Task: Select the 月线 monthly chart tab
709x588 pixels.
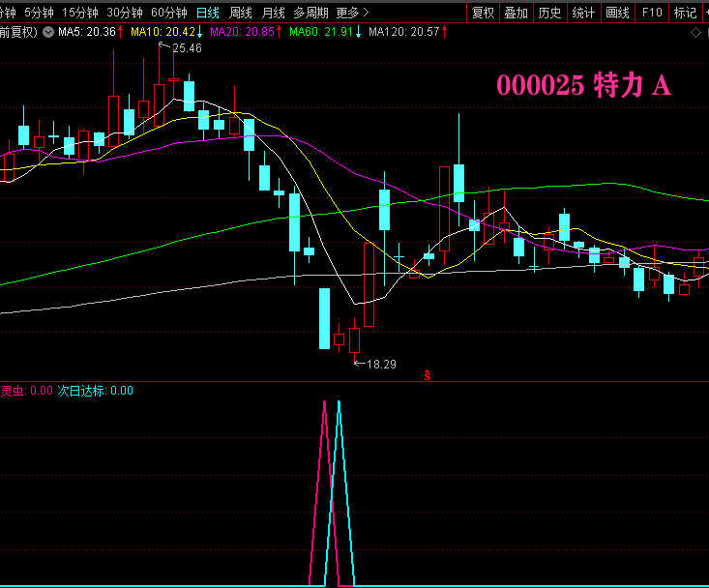Action: (274, 13)
